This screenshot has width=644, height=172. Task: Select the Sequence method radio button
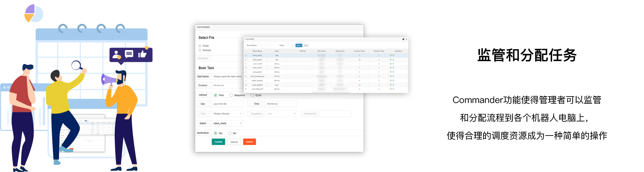[231, 95]
